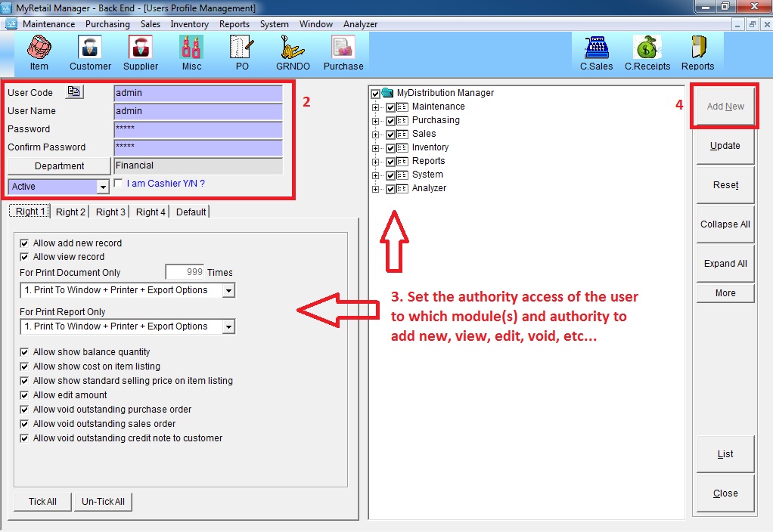773x532 pixels.
Task: Click the Customer toolbar icon
Action: tap(90, 50)
